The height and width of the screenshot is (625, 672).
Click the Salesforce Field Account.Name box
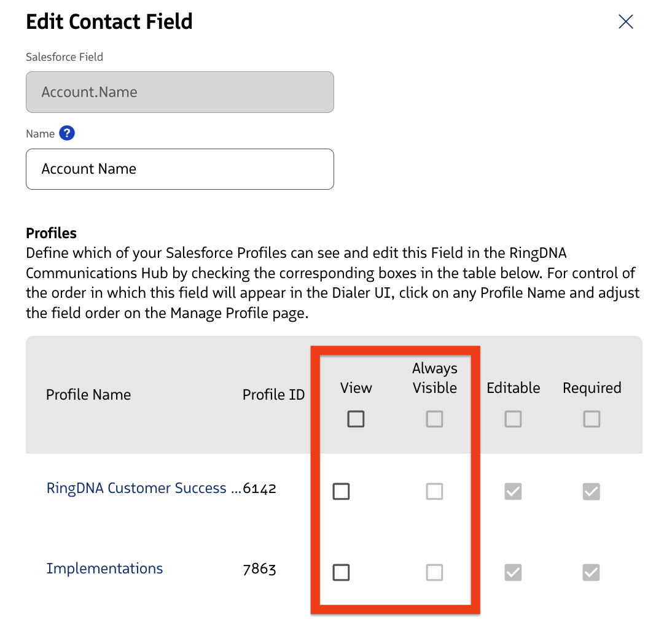coord(179,92)
